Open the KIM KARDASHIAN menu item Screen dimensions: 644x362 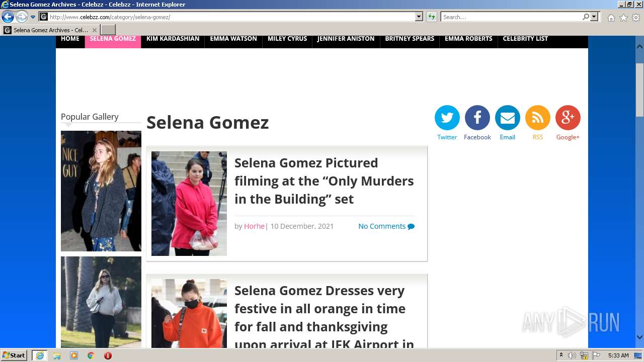point(173,39)
